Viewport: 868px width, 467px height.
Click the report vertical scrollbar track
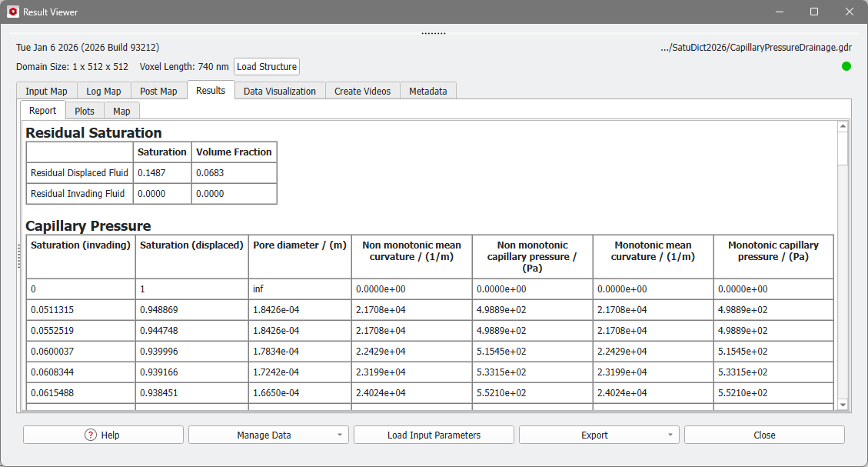pyautogui.click(x=843, y=285)
